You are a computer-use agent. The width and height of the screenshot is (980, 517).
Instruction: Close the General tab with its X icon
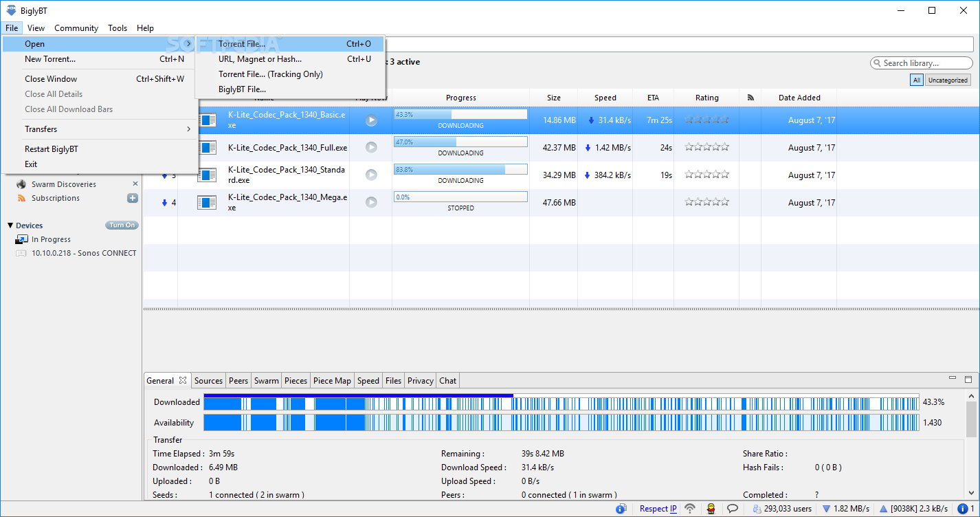(183, 380)
